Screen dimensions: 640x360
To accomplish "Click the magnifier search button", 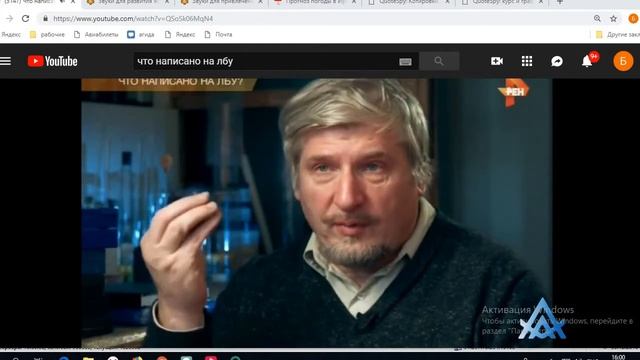I will [439, 61].
